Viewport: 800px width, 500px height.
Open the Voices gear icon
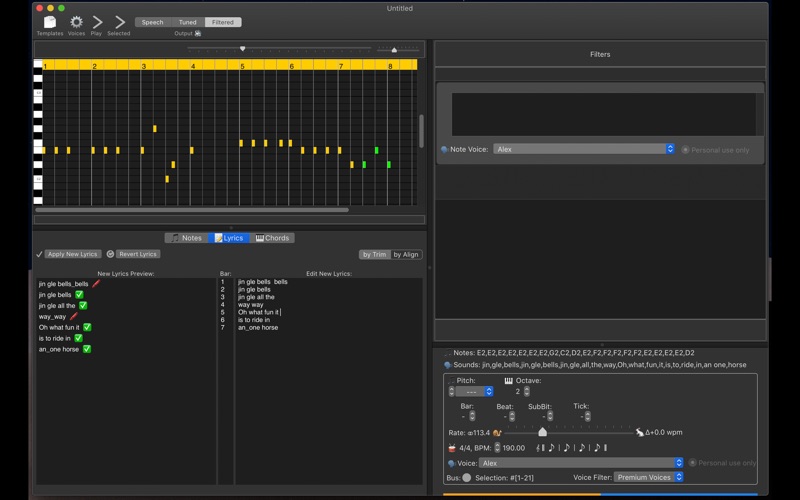tap(76, 22)
